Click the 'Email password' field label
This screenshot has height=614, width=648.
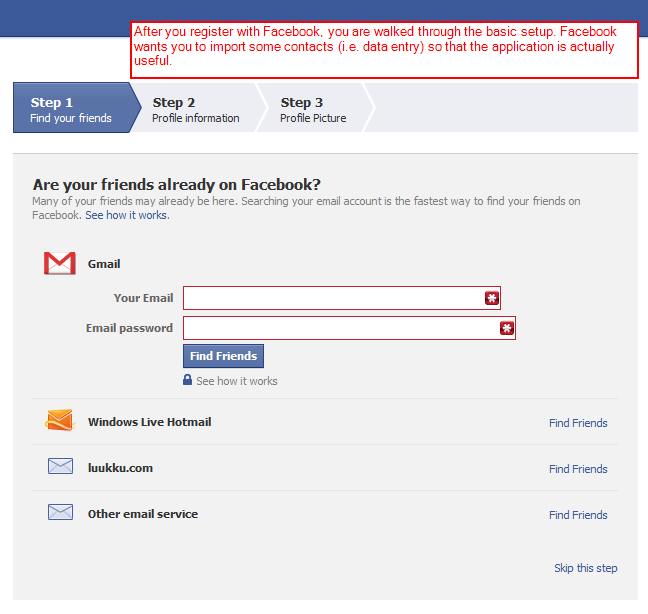pyautogui.click(x=129, y=328)
